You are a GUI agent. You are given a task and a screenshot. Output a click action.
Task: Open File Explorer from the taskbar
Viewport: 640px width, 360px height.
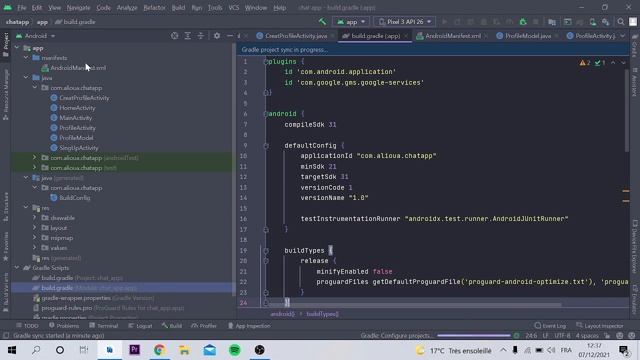pyautogui.click(x=184, y=350)
